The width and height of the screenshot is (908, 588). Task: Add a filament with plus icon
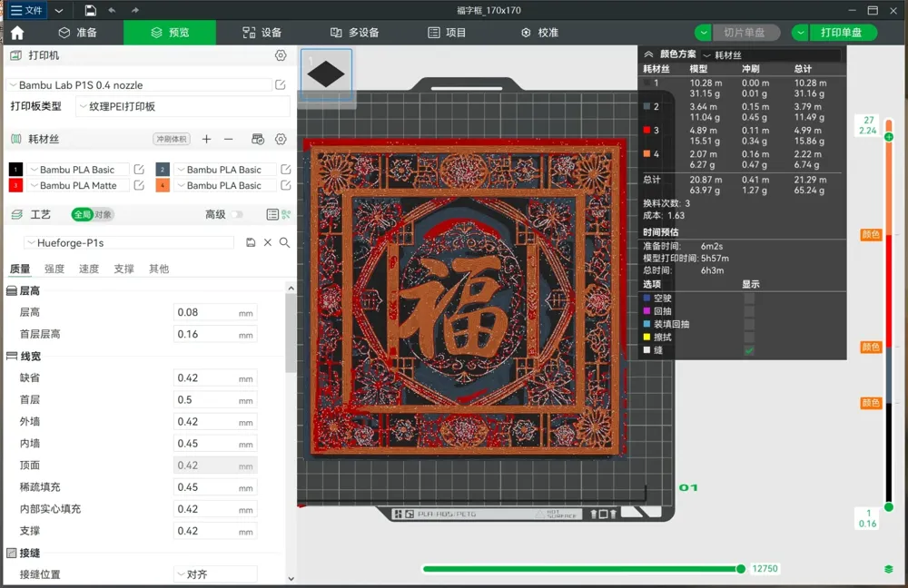pyautogui.click(x=207, y=139)
